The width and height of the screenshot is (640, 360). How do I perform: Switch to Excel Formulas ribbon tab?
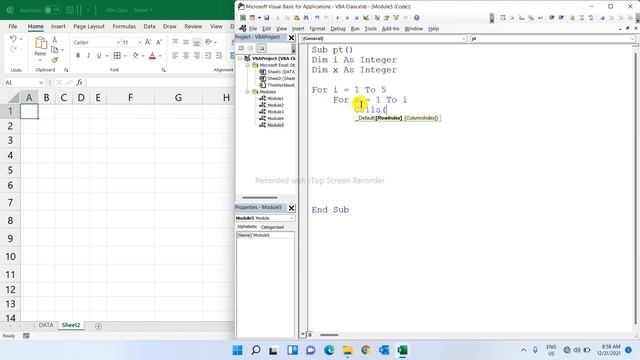124,26
